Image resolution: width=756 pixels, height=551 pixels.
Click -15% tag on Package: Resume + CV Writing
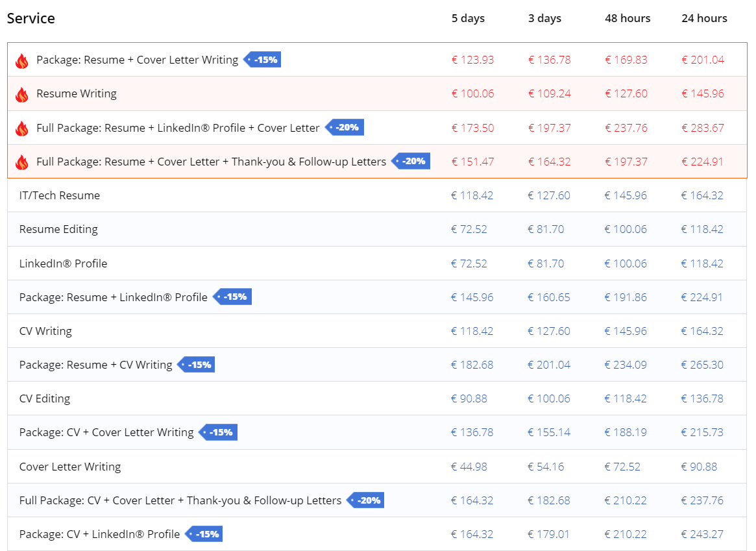click(x=196, y=365)
